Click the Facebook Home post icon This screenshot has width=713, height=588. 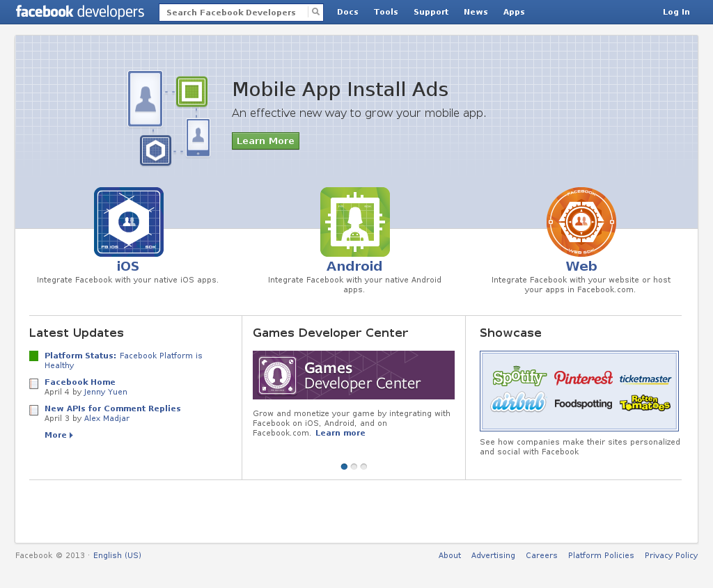click(x=34, y=383)
